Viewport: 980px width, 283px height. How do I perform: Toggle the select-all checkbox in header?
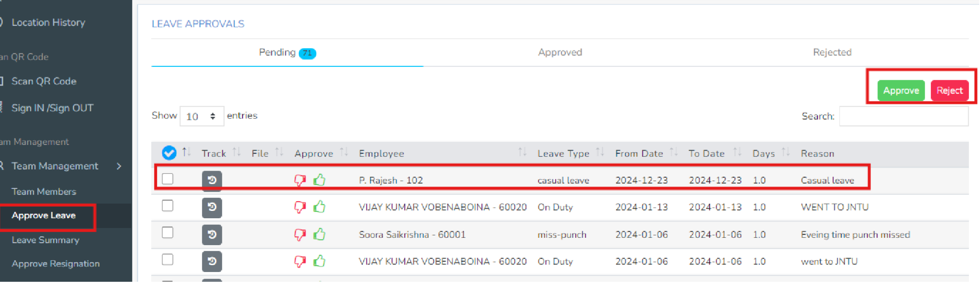[x=169, y=153]
